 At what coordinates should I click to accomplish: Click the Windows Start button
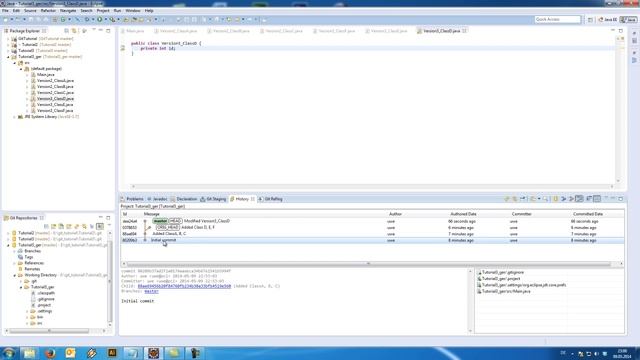pyautogui.click(x=9, y=353)
